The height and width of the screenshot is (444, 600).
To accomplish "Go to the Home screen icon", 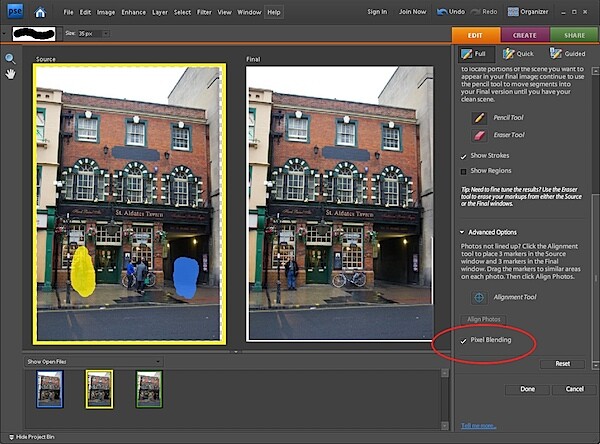I will [40, 12].
